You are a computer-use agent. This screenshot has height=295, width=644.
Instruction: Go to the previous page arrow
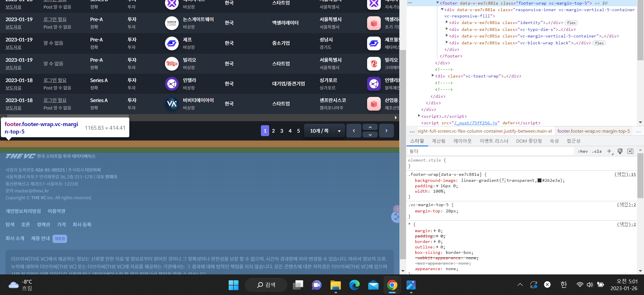tap(354, 131)
